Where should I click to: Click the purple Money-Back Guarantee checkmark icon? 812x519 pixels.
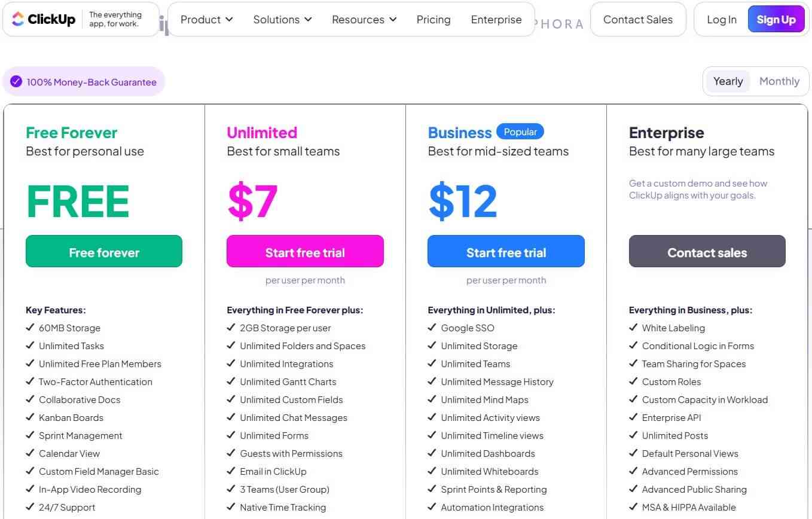point(16,82)
